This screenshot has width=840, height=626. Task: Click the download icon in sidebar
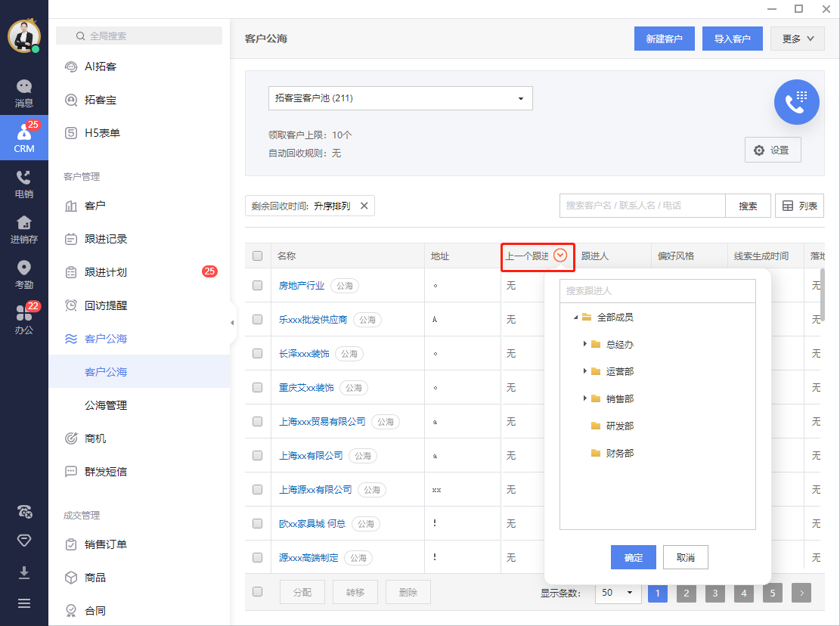pyautogui.click(x=24, y=572)
